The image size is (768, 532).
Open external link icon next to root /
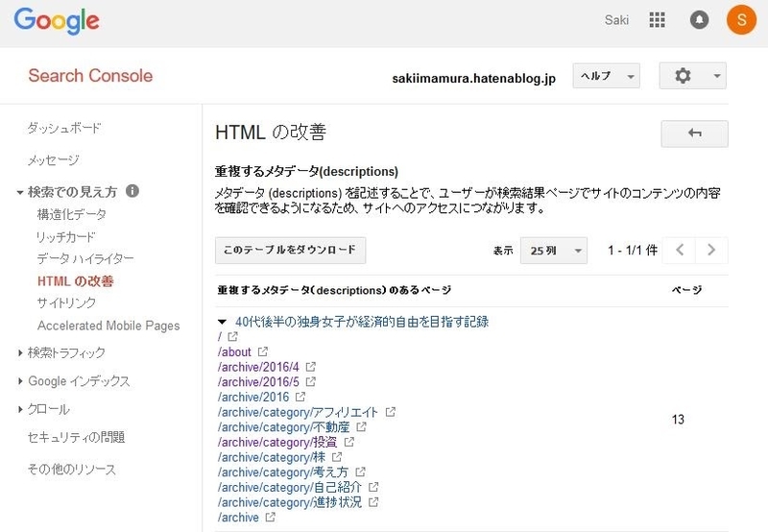click(x=232, y=336)
